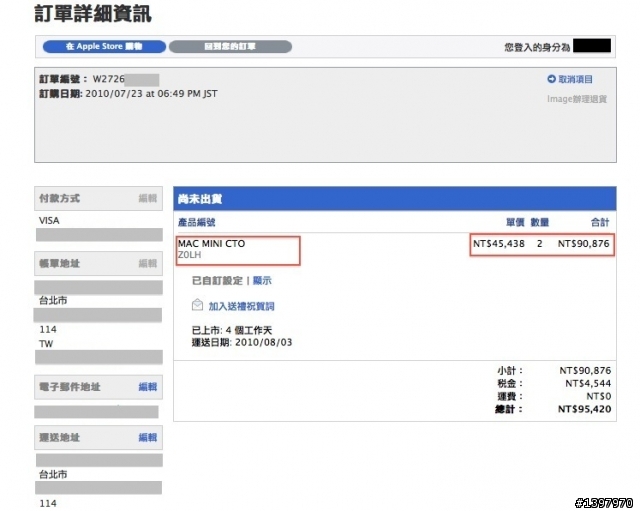
Task: Click the blue Apple Store shopping button
Action: coord(104,47)
